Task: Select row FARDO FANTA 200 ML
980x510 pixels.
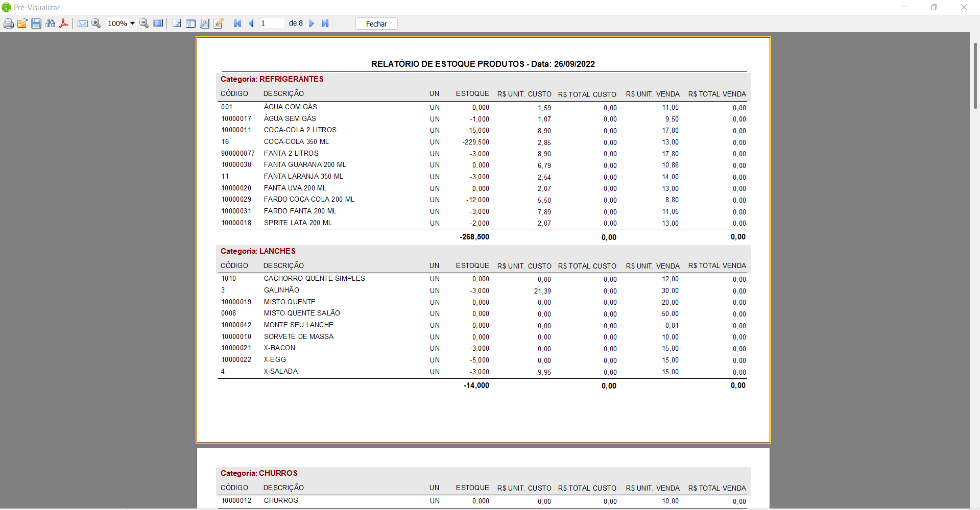Action: tap(483, 211)
